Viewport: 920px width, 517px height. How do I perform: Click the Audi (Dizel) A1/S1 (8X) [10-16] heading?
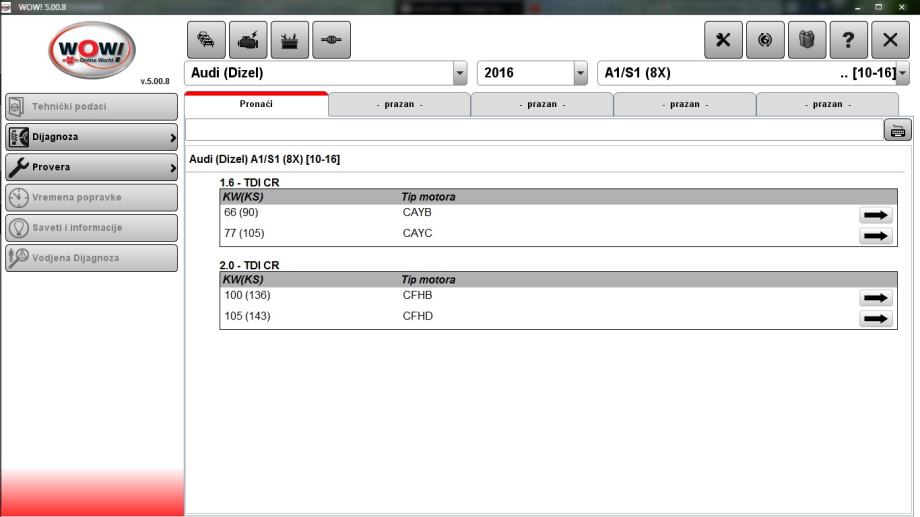(265, 159)
